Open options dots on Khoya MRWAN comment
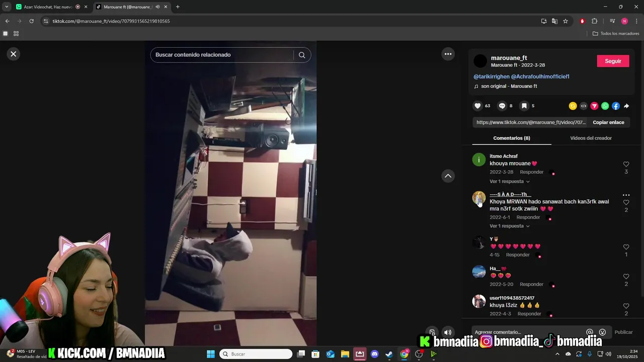 [626, 195]
